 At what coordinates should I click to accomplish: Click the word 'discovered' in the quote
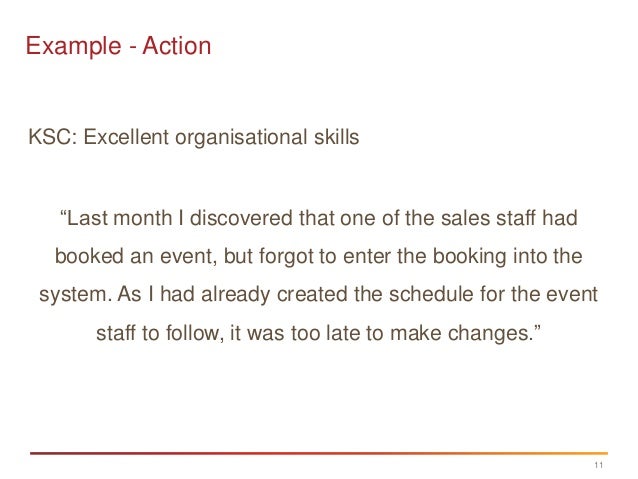point(241,218)
